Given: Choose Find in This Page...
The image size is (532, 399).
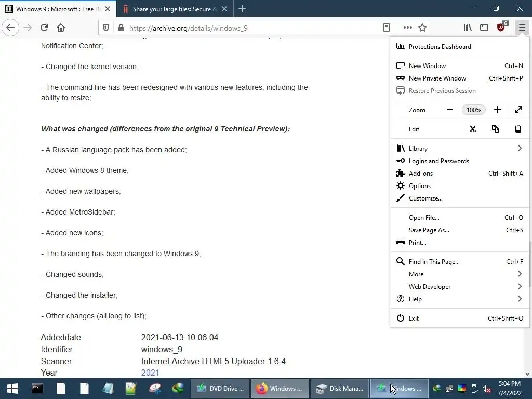Looking at the screenshot, I should (x=460, y=262).
